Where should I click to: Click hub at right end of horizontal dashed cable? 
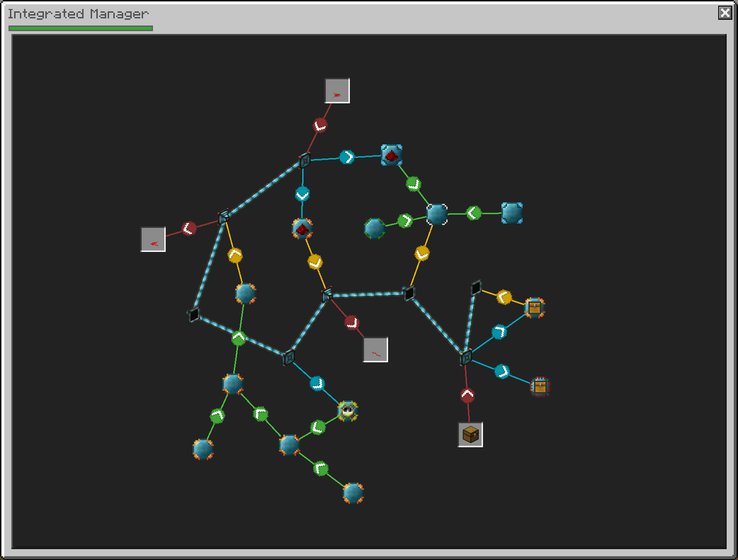click(409, 294)
